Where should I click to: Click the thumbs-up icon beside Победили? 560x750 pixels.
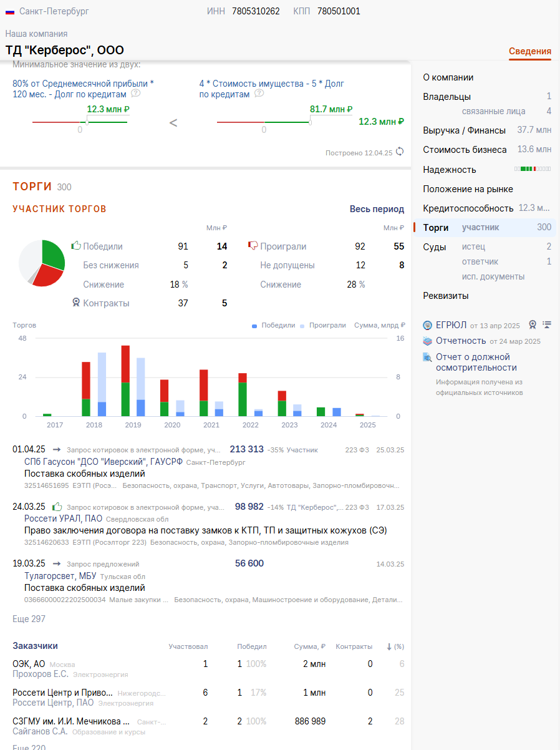pyautogui.click(x=76, y=246)
